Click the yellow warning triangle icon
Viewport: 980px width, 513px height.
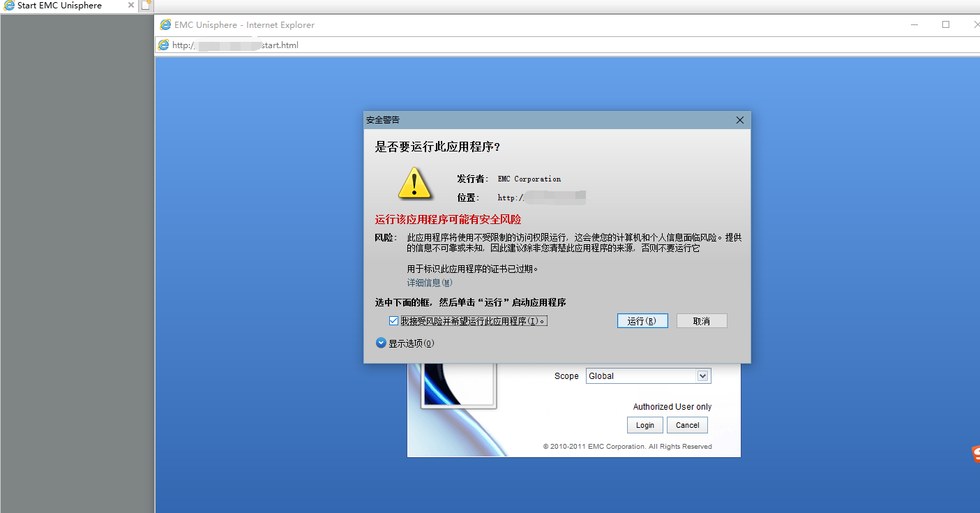(415, 183)
